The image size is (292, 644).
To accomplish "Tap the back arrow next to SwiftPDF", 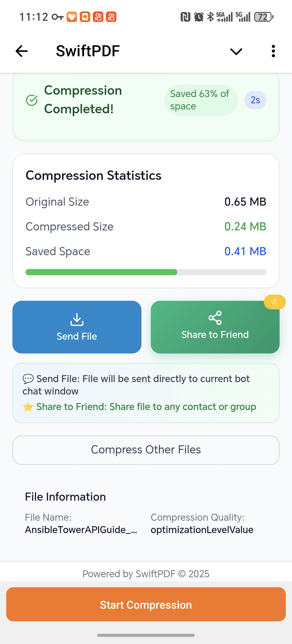I will tap(21, 51).
